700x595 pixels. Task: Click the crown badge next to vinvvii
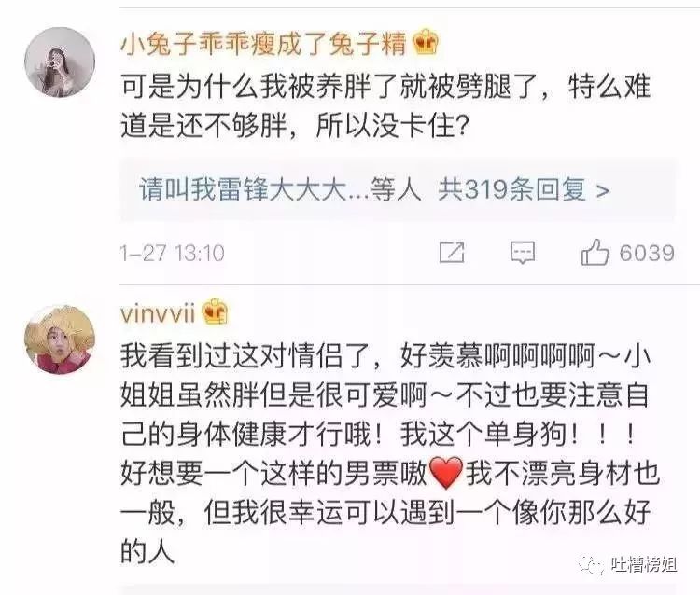pos(216,312)
